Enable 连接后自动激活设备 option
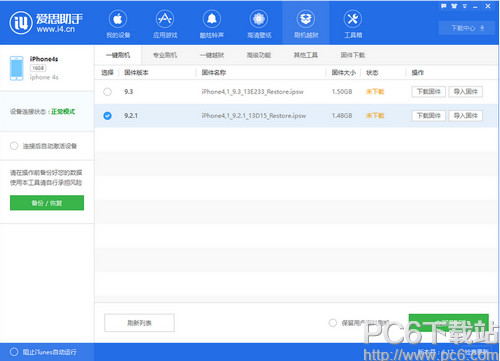The width and height of the screenshot is (500, 361). (x=14, y=146)
